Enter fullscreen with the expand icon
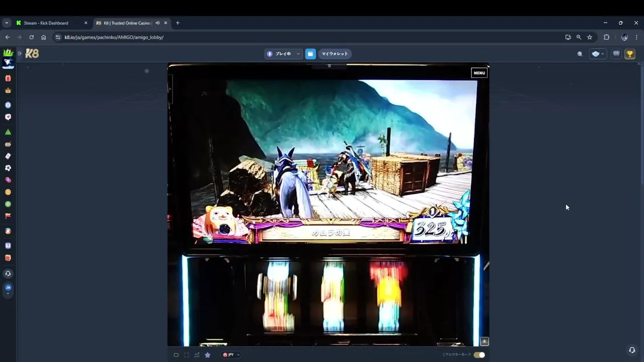Image resolution: width=644 pixels, height=362 pixels. coord(186,355)
